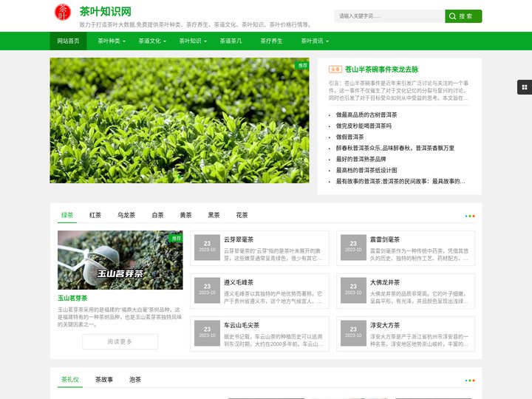This screenshot has height=399, width=532.
Task: Open the 震雷剑毫茶 article card
Action: [x=406, y=248]
